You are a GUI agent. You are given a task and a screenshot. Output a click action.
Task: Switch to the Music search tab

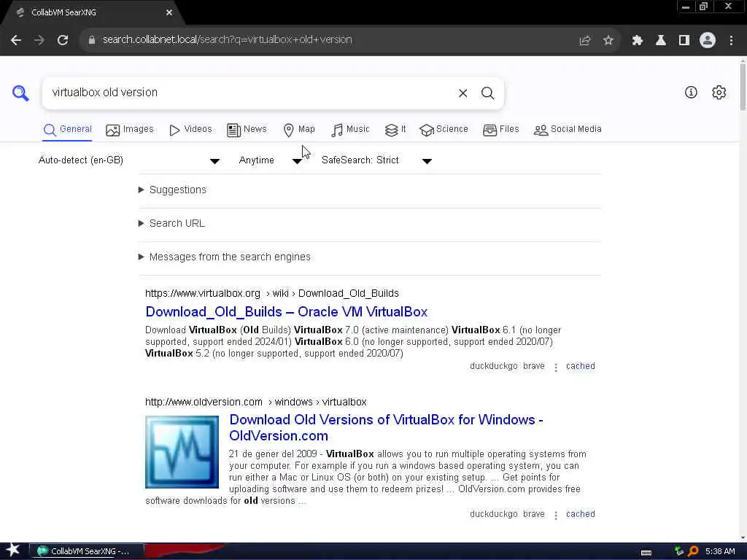[x=350, y=130]
